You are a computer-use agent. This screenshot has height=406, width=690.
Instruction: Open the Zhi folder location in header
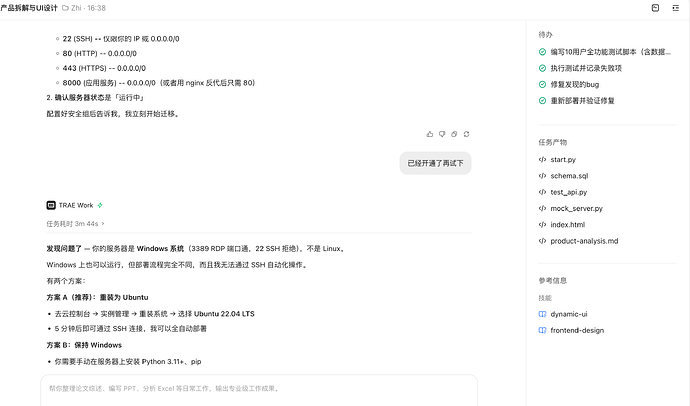coord(72,8)
